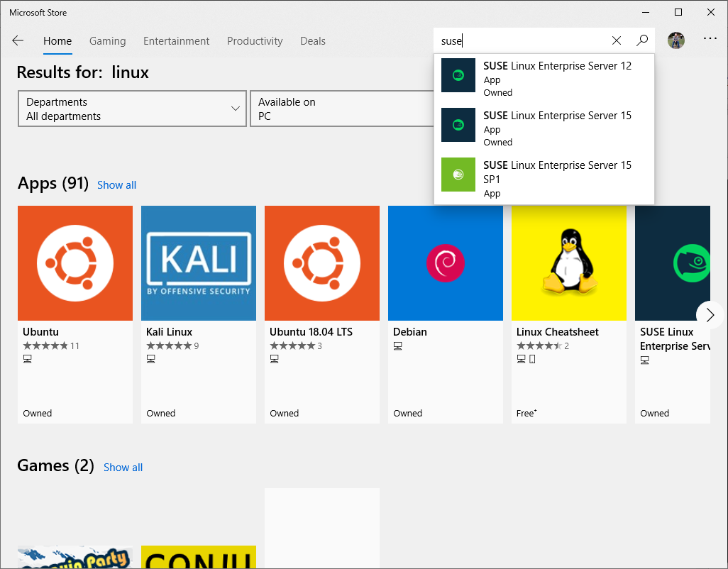The height and width of the screenshot is (569, 728).
Task: Click Ubuntu five-star rating
Action: [45, 346]
